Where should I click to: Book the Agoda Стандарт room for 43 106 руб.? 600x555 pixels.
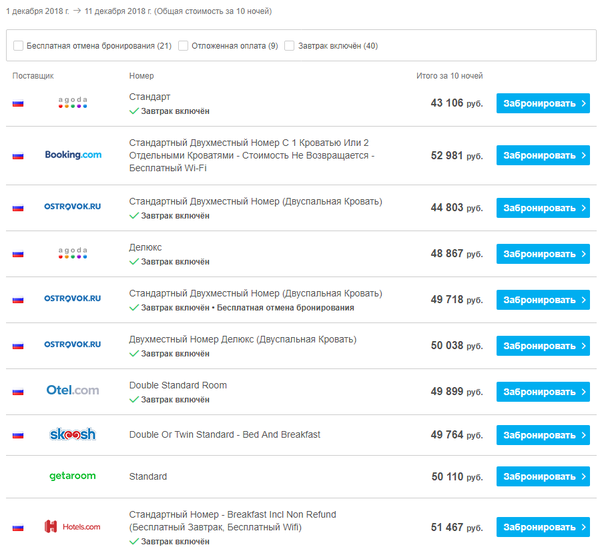click(x=542, y=103)
